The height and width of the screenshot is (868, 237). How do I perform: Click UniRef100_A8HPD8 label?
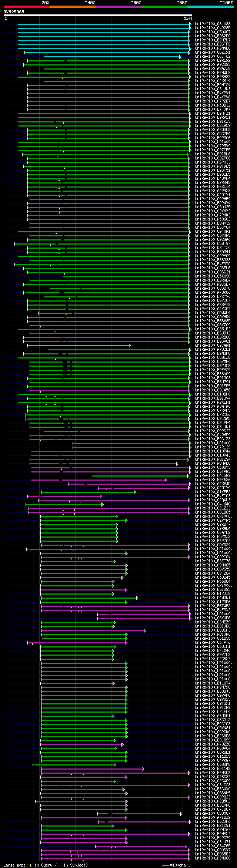click(213, 463)
